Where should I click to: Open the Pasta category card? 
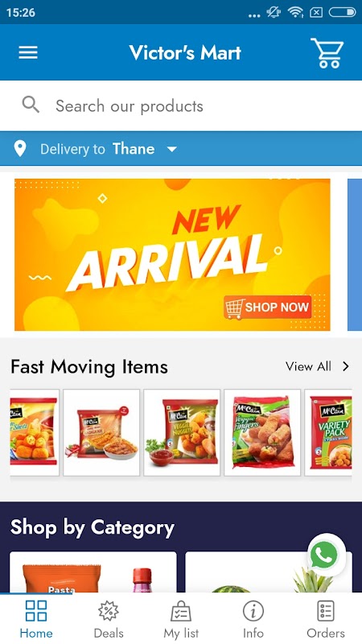pyautogui.click(x=93, y=572)
